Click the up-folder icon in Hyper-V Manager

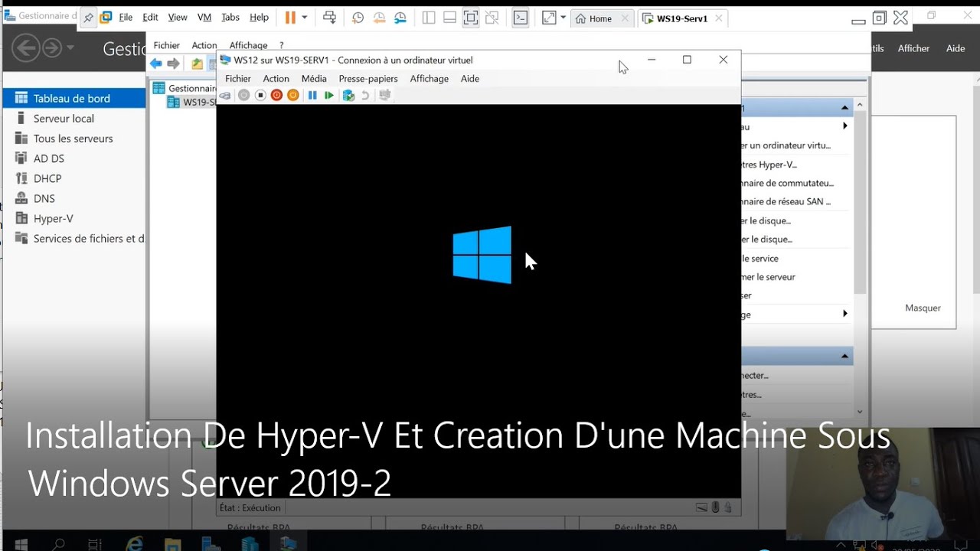197,64
